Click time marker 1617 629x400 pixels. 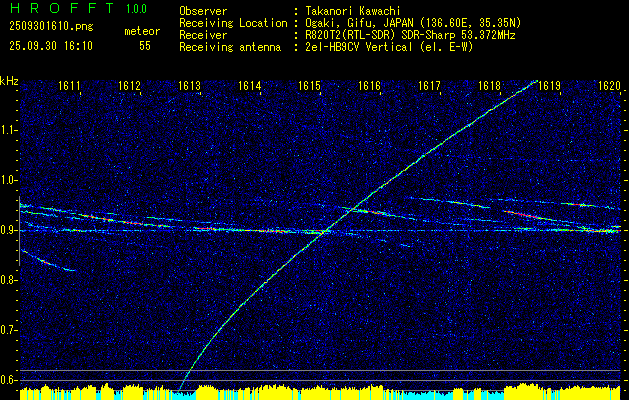(429, 85)
